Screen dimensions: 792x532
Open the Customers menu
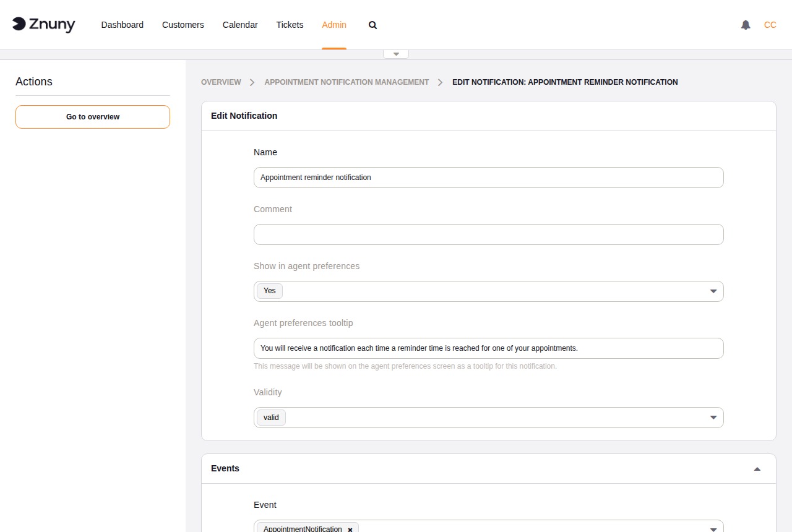tap(183, 25)
